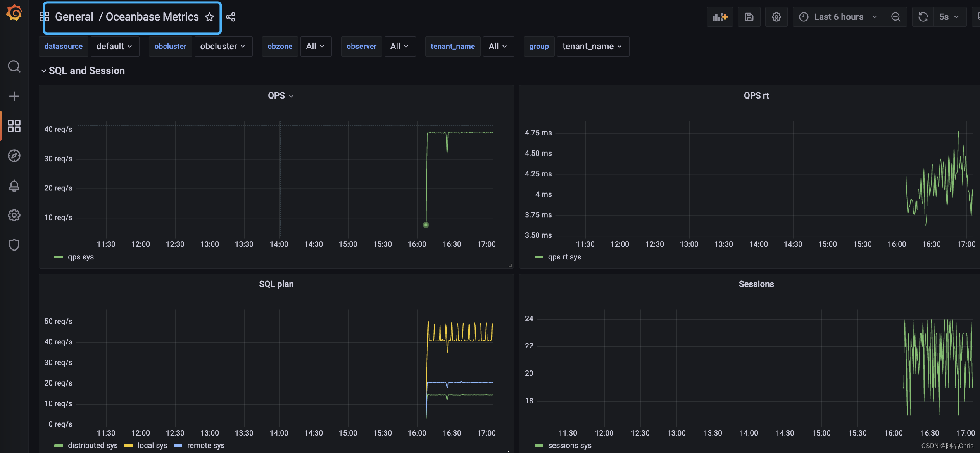980x453 pixels.
Task: Click the obzone variable label
Action: tap(280, 47)
